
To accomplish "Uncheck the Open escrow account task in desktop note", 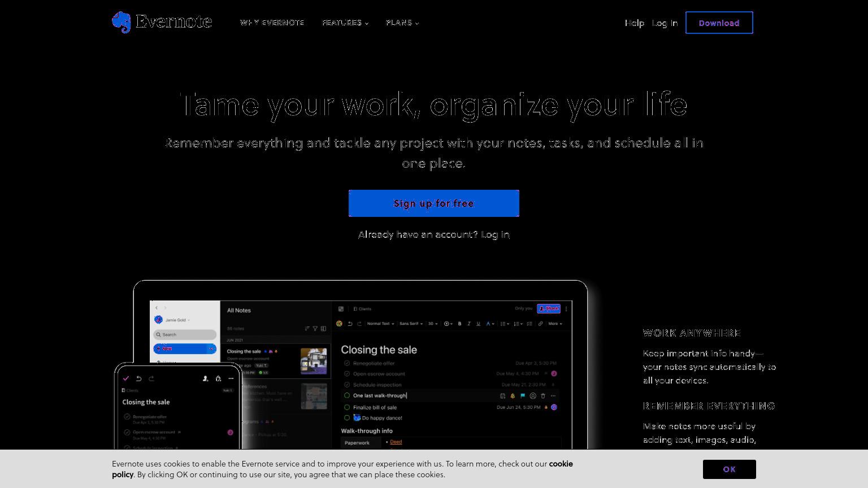I will tap(347, 374).
